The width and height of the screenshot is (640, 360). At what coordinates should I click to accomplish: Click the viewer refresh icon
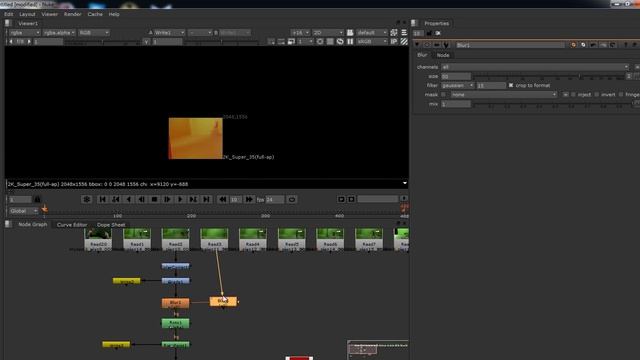pos(340,42)
